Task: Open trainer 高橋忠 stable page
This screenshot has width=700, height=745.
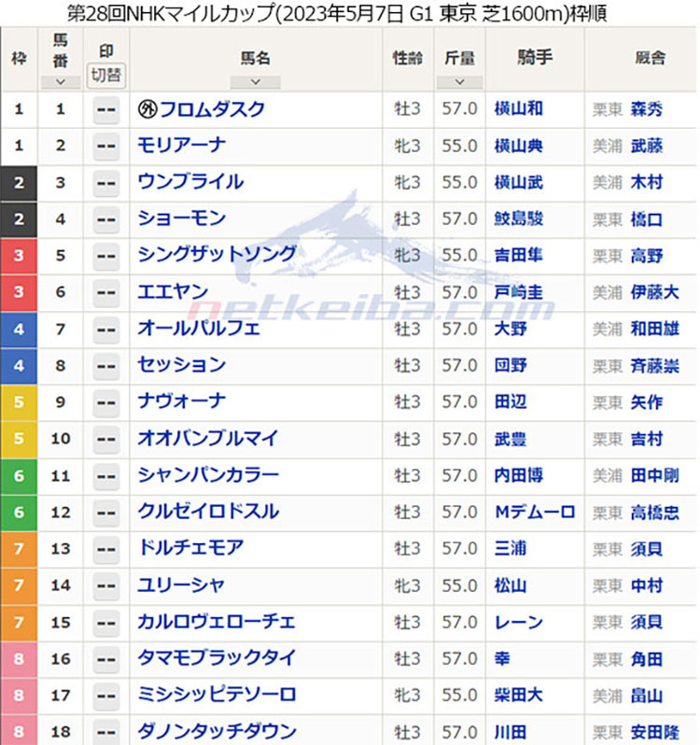Action: pos(655,513)
